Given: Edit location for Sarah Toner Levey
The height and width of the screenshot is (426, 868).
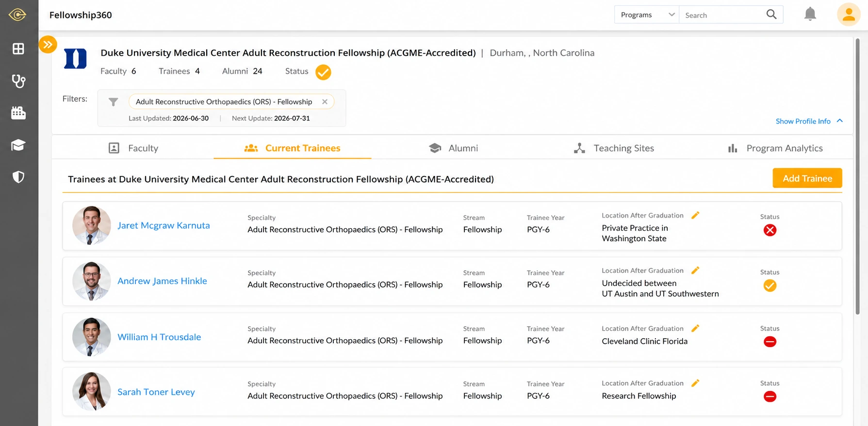Looking at the screenshot, I should click(x=695, y=383).
